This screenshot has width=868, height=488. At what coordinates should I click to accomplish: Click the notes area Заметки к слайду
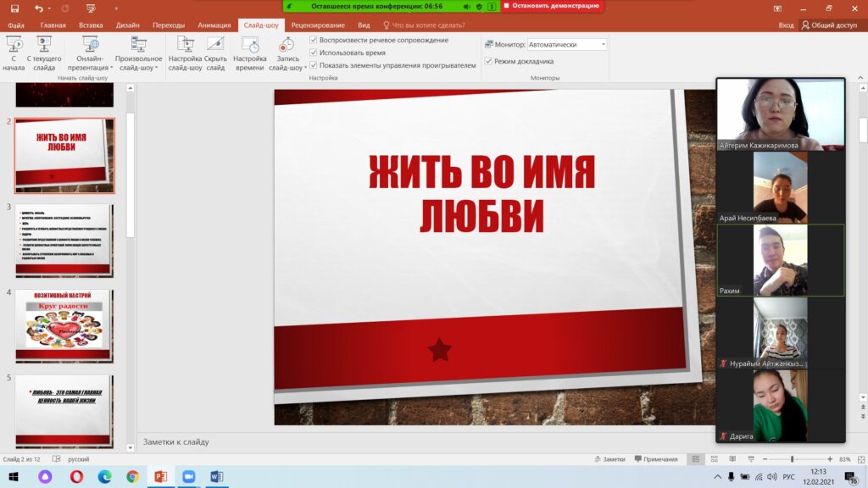[176, 442]
